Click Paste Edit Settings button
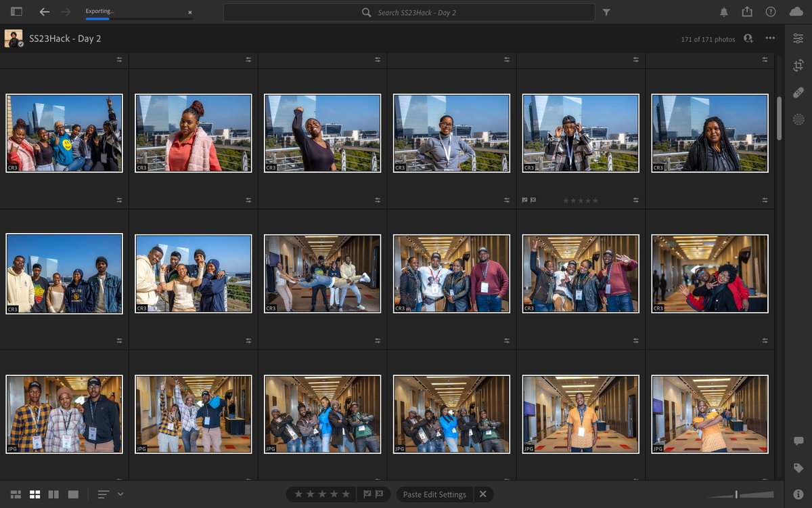This screenshot has height=508, width=812. point(434,494)
